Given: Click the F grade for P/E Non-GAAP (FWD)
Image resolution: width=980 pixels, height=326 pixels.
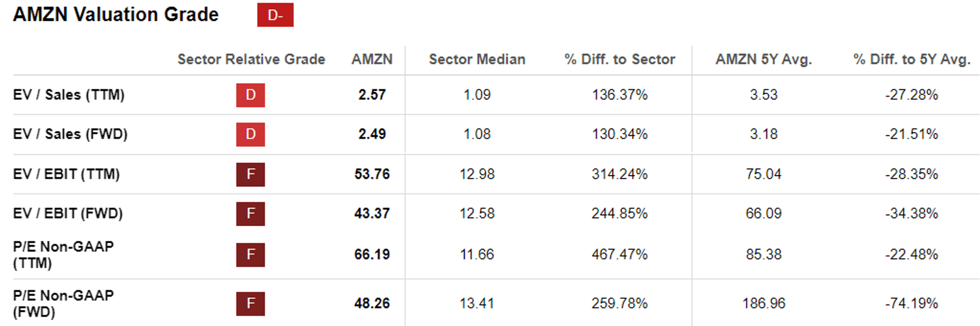Looking at the screenshot, I should click(x=250, y=303).
